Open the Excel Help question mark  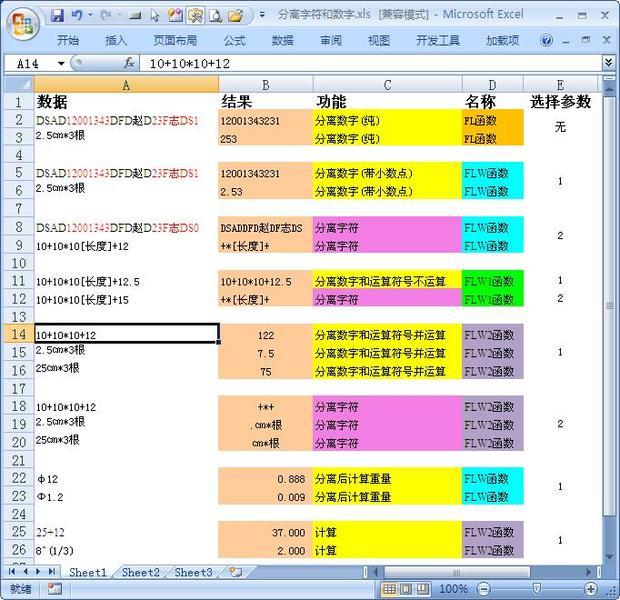coord(547,41)
